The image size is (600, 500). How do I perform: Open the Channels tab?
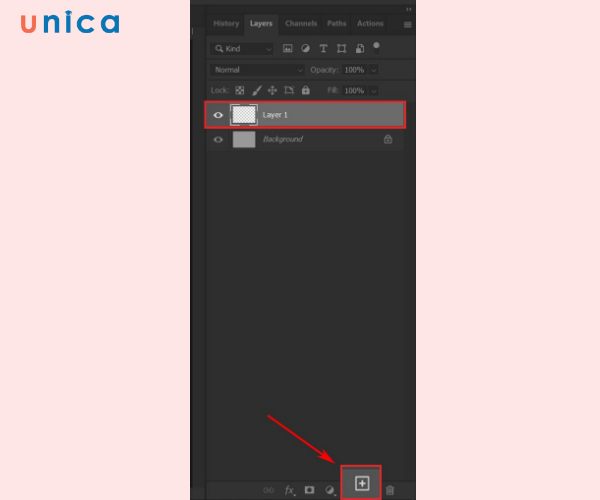pos(301,24)
